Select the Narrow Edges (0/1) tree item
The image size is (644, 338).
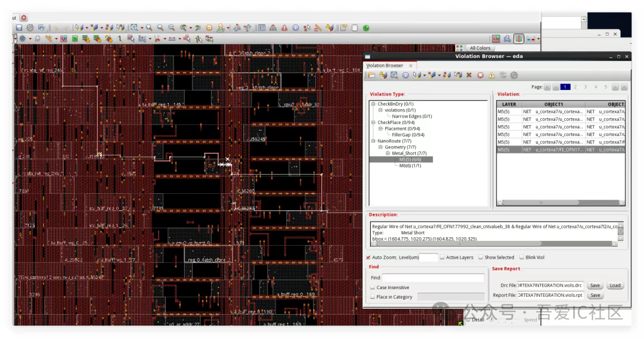(x=412, y=116)
